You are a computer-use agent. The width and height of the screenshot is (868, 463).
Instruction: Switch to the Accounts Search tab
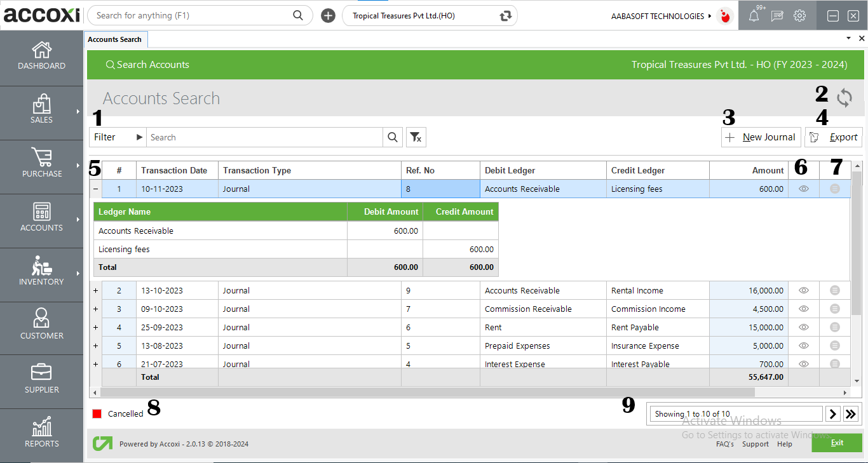pos(116,39)
